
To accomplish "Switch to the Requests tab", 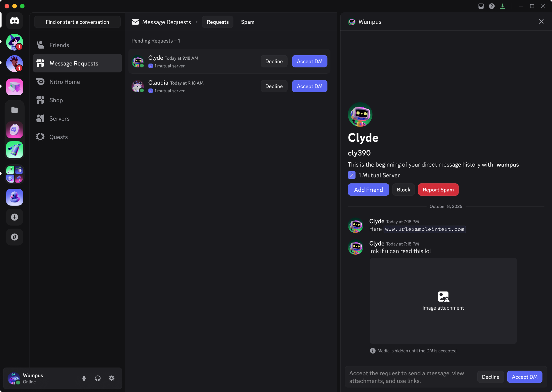I will [218, 22].
